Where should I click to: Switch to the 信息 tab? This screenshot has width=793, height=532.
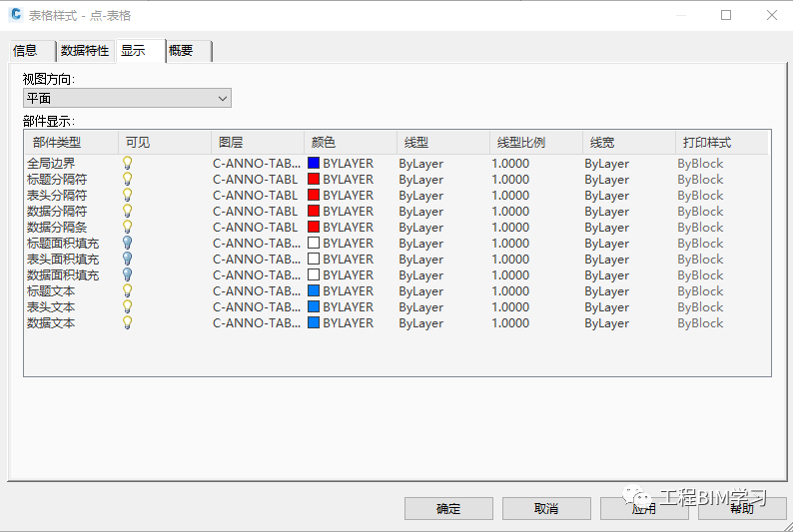click(31, 51)
